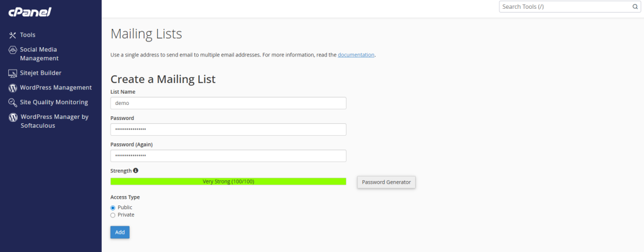Click the Site Quality Monitoring icon
The height and width of the screenshot is (252, 644).
(x=13, y=102)
